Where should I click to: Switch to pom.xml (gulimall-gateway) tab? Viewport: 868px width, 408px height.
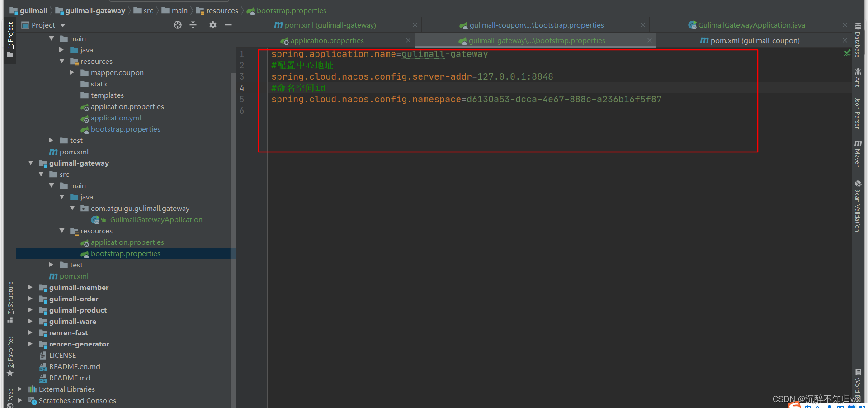330,25
